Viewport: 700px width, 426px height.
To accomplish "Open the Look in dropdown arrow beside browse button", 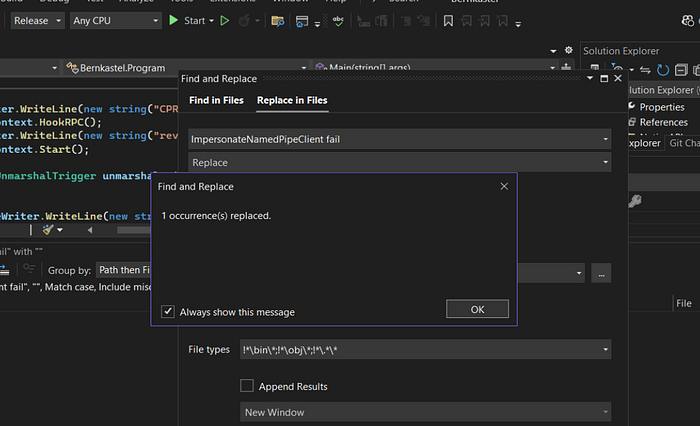I will point(579,273).
